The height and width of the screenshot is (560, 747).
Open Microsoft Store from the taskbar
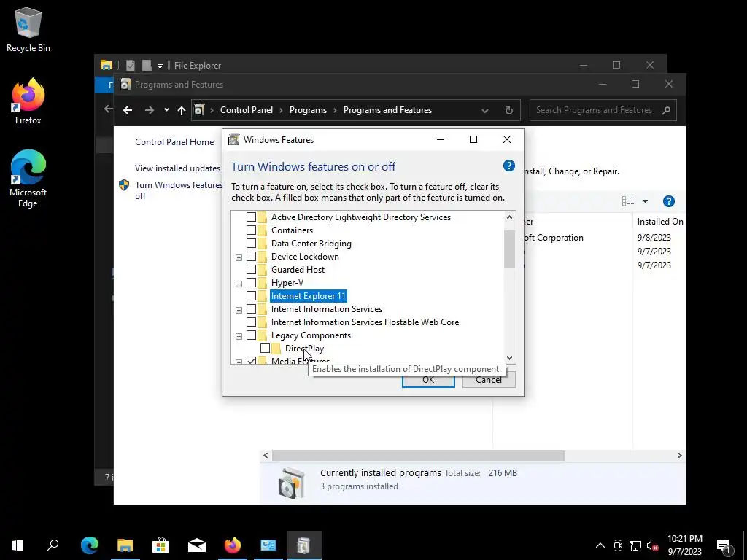[x=161, y=545]
